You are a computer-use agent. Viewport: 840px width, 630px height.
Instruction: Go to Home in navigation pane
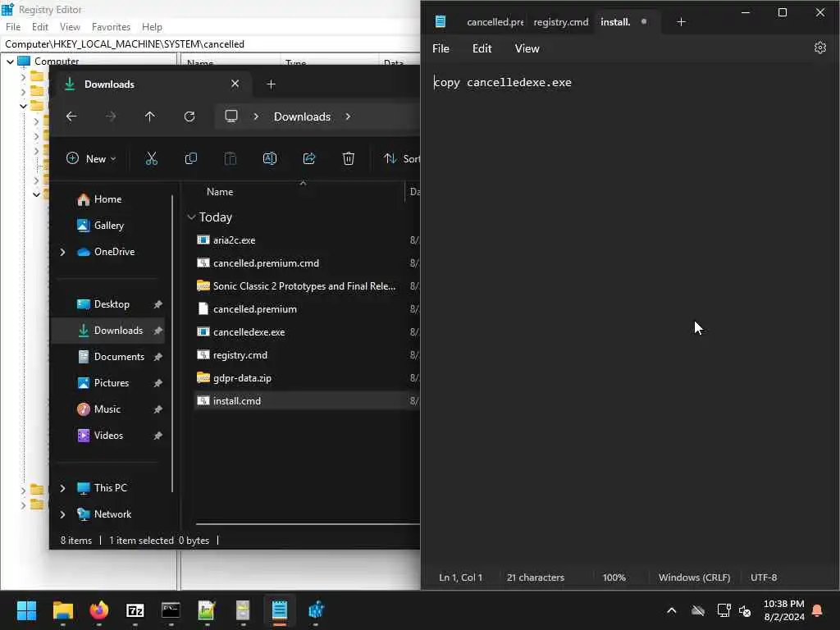click(x=107, y=199)
